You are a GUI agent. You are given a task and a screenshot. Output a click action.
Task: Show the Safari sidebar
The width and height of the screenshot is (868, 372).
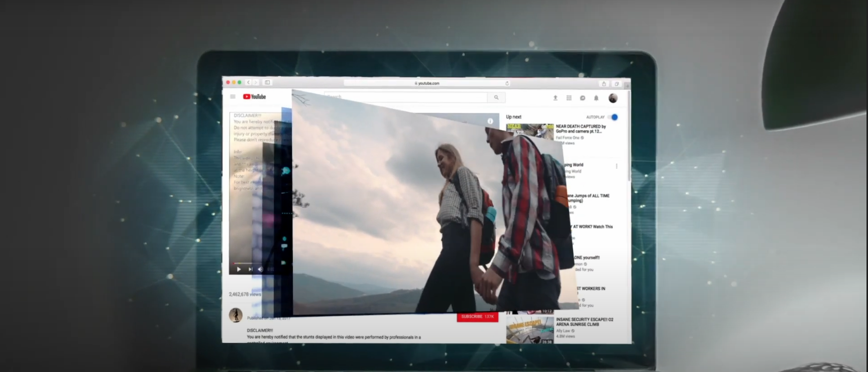(x=267, y=82)
